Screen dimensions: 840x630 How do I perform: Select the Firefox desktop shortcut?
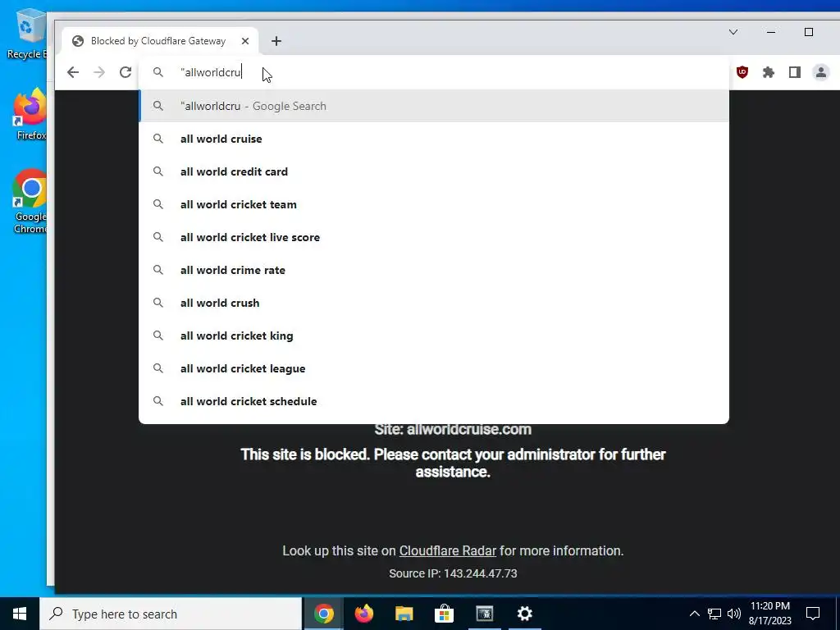pyautogui.click(x=30, y=115)
